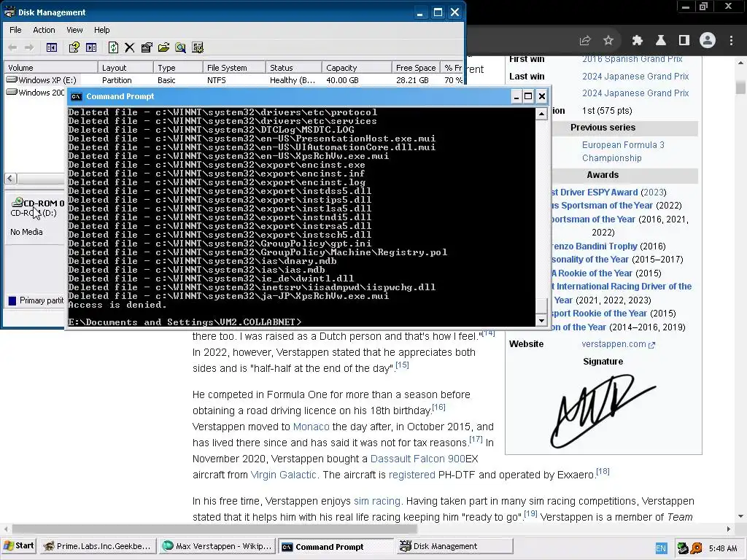Click the Back arrow in Disk Management toolbar
The image size is (747, 560).
[13, 47]
